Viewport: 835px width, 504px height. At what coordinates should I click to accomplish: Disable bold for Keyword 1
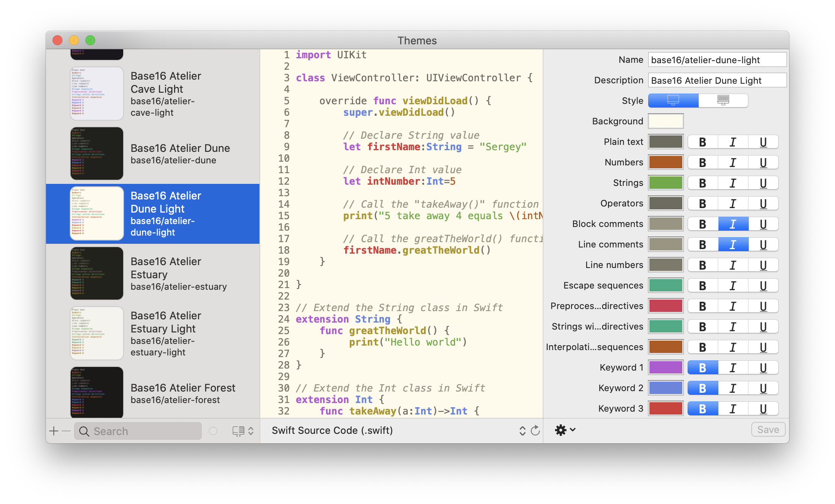pyautogui.click(x=702, y=368)
